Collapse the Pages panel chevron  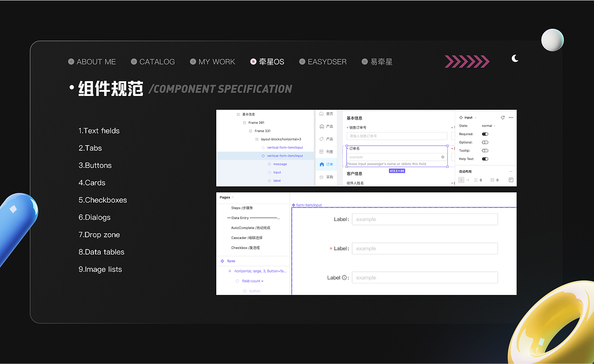(233, 198)
